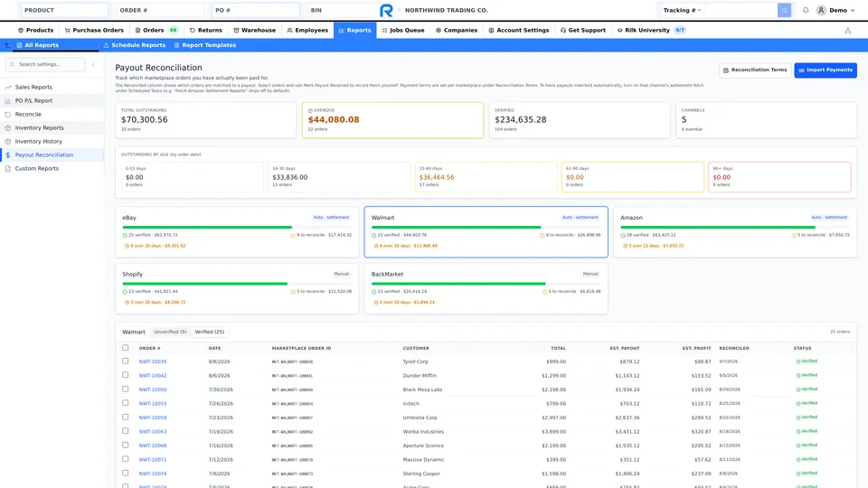This screenshot has height=488, width=868.
Task: Click the Demo user avatar icon
Action: (x=821, y=10)
